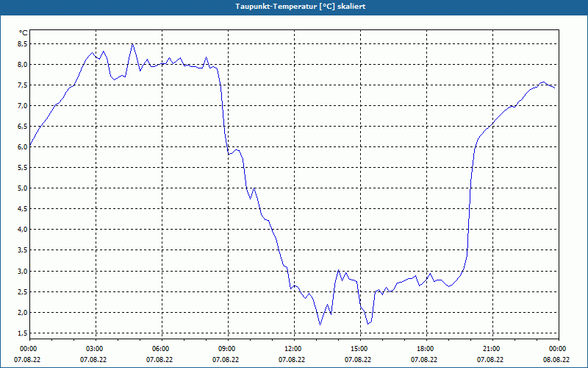Select the 06:00 time label
Screen dimensions: 588x368
tap(162, 349)
